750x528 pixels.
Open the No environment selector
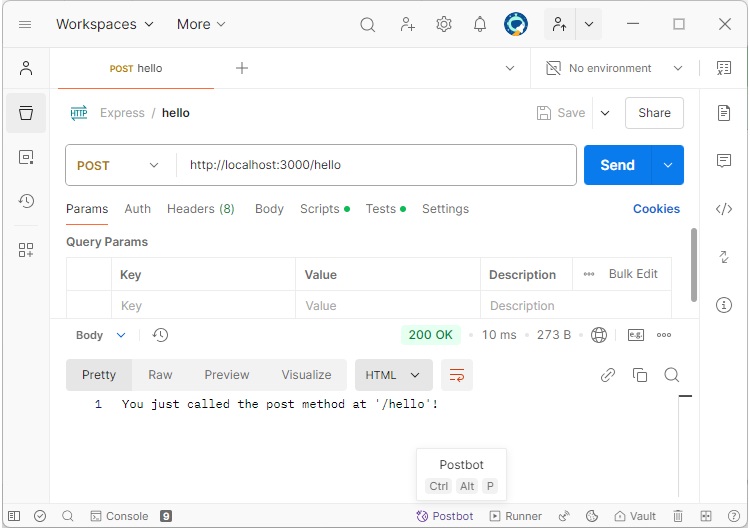point(614,68)
